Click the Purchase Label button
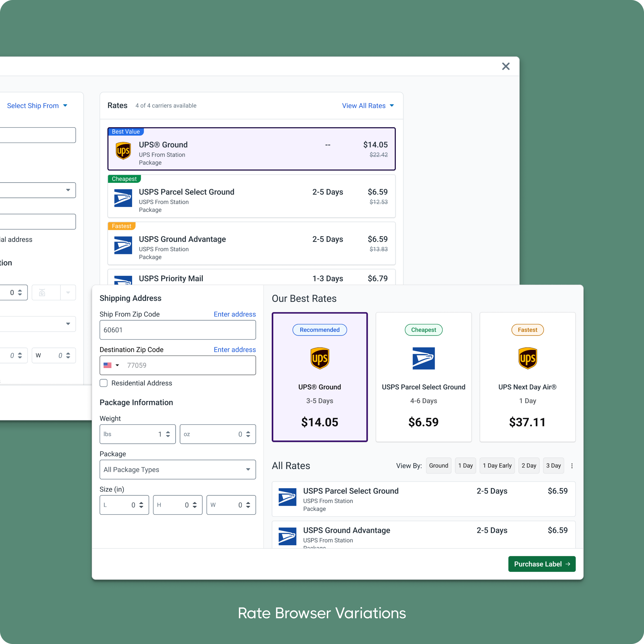644x644 pixels. pos(542,564)
